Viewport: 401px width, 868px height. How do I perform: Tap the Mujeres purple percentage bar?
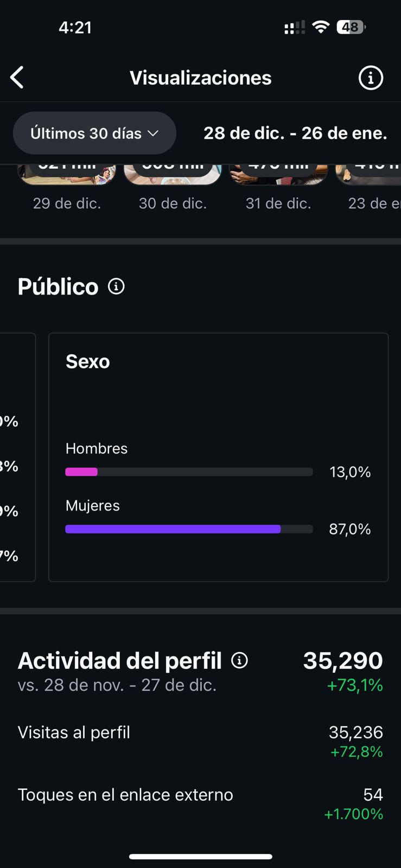(x=173, y=529)
